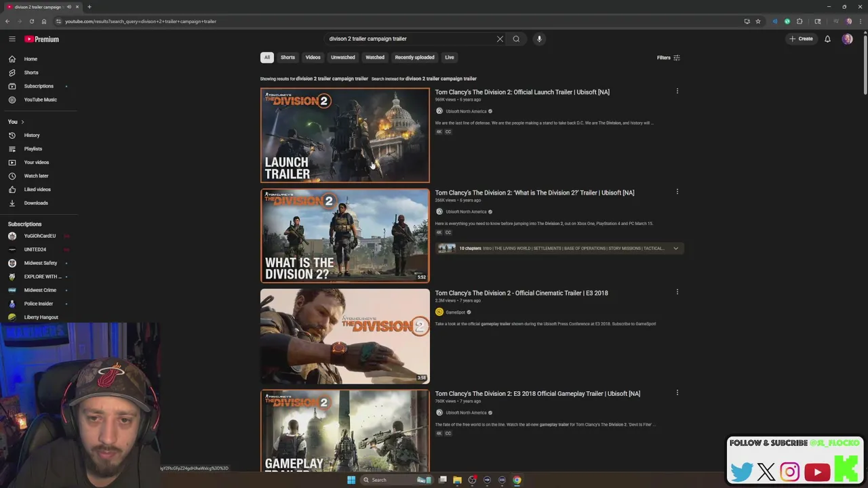
Task: Open Police Insider subscription channel
Action: (x=39, y=304)
